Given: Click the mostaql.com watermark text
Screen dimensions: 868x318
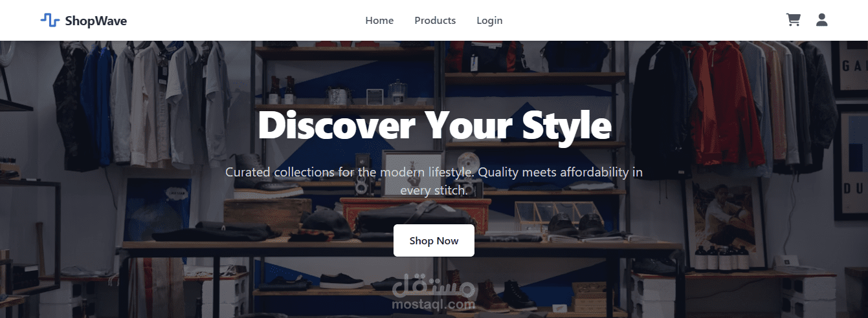Looking at the screenshot, I should coord(434,304).
